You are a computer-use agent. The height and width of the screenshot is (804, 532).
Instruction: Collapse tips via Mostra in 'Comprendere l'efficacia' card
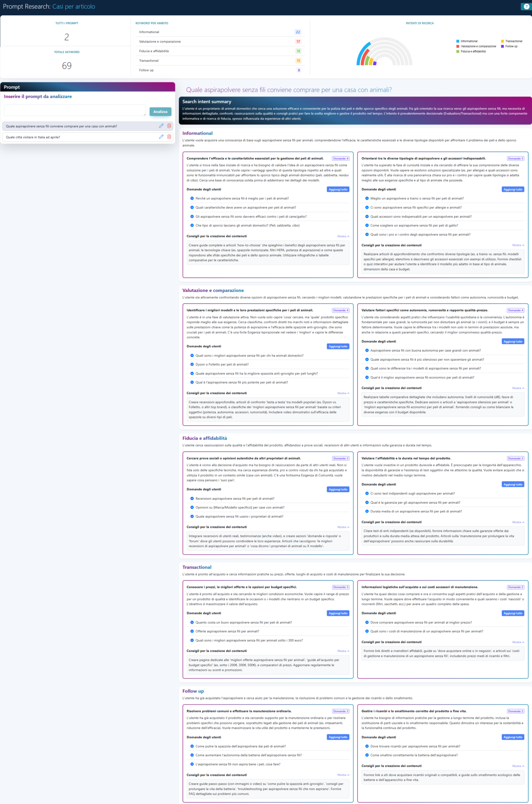click(x=343, y=236)
